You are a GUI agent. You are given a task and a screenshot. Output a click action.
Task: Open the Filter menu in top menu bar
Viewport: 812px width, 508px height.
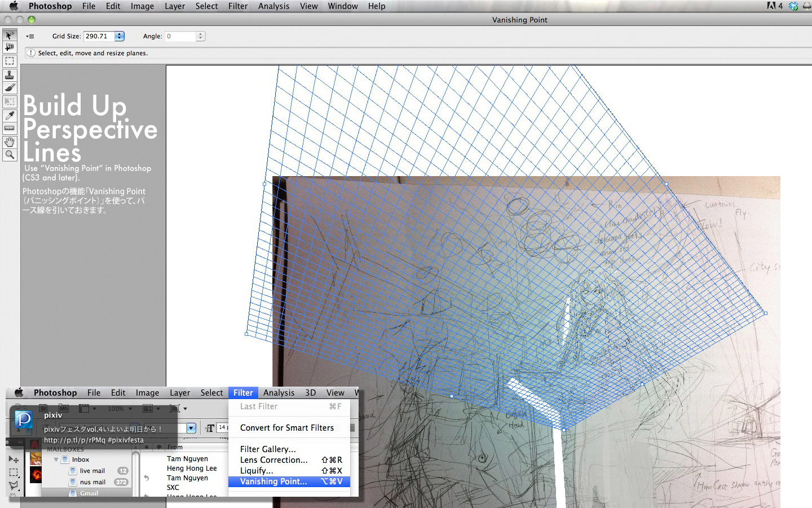[237, 6]
